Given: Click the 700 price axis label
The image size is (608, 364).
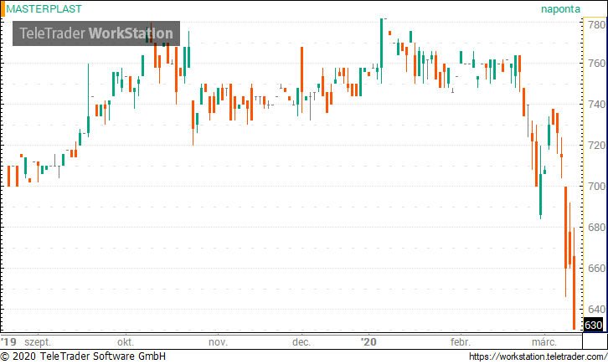Looking at the screenshot, I should pos(597,187).
